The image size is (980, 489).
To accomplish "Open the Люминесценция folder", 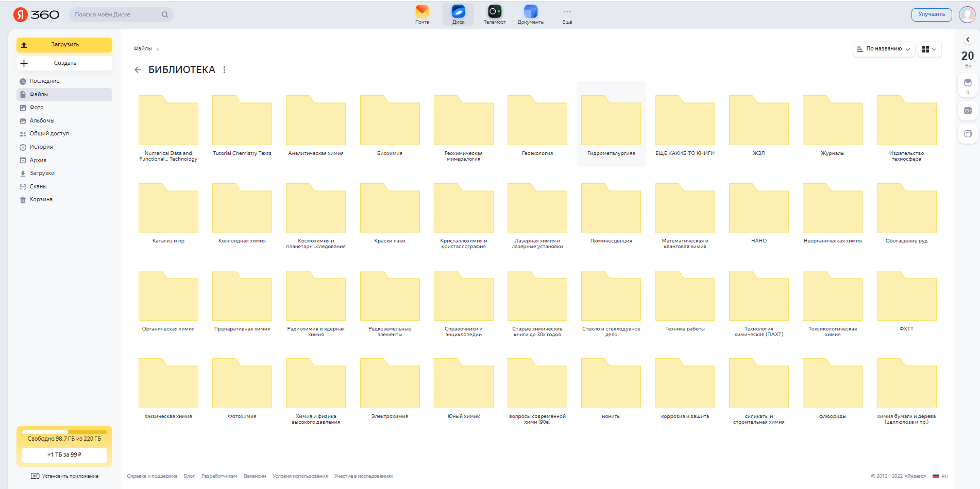I will click(611, 213).
